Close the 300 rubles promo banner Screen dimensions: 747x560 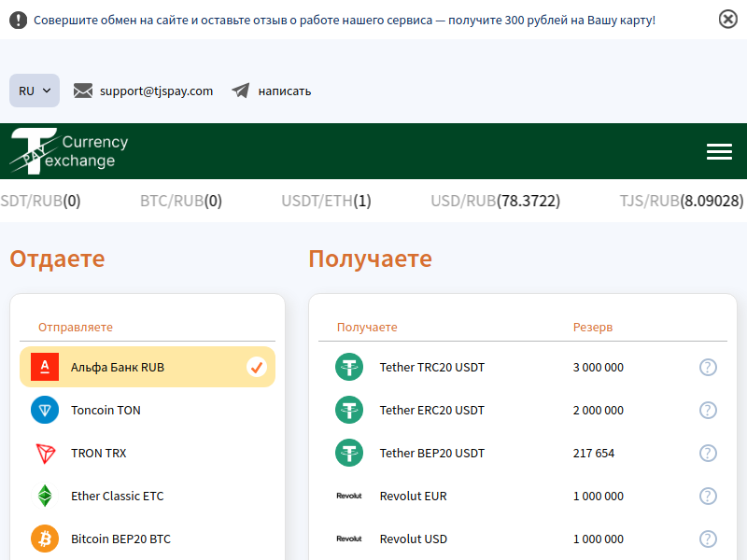pyautogui.click(x=727, y=20)
